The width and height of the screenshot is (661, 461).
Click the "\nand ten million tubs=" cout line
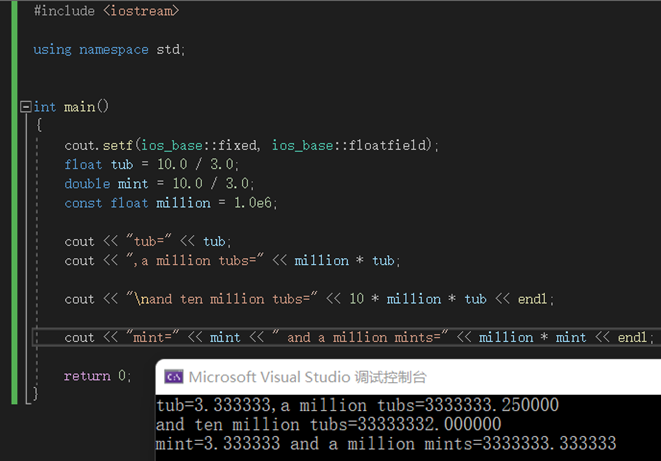click(x=309, y=299)
